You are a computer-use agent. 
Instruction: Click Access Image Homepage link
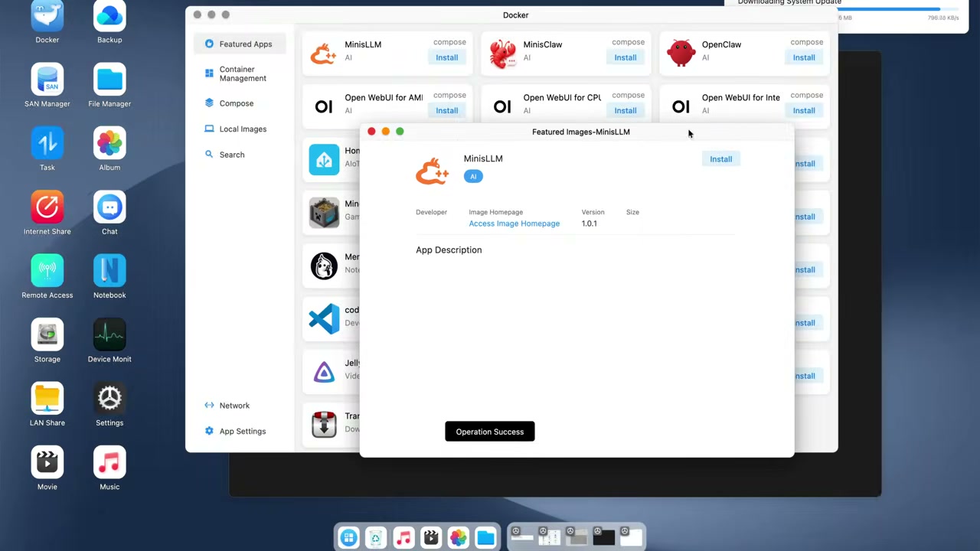[x=514, y=223]
